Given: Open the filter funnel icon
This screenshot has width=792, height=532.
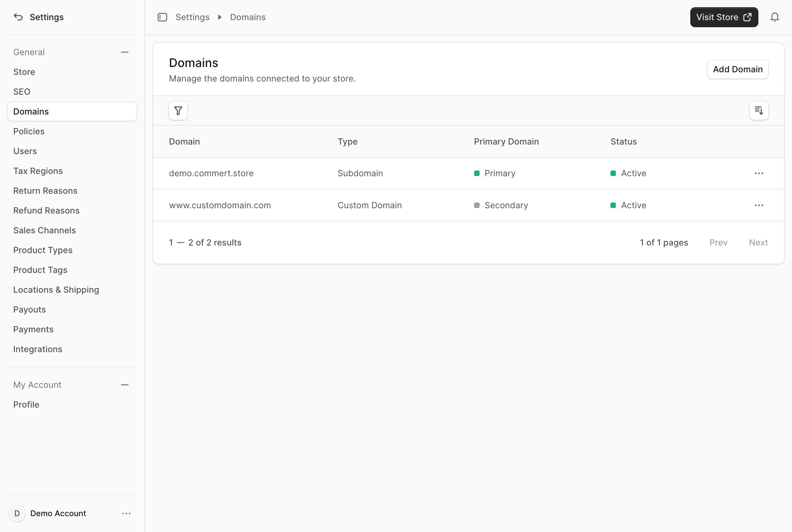Looking at the screenshot, I should point(178,111).
